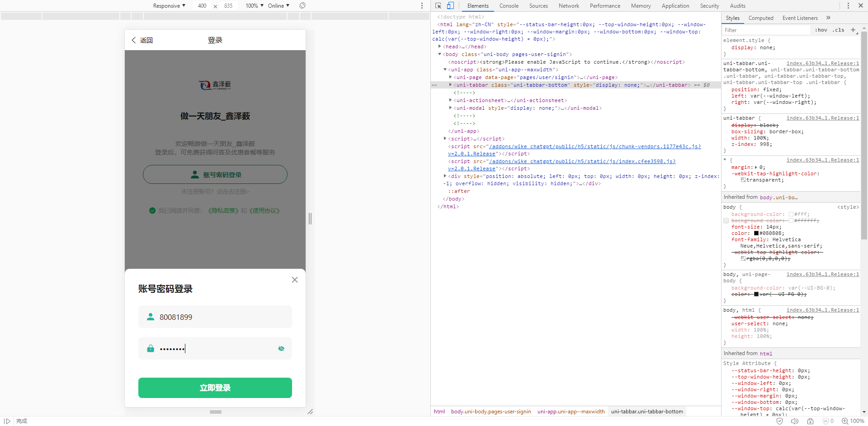Click the #fff background-color swatch
The width and height of the screenshot is (868, 426).
[x=791, y=214]
